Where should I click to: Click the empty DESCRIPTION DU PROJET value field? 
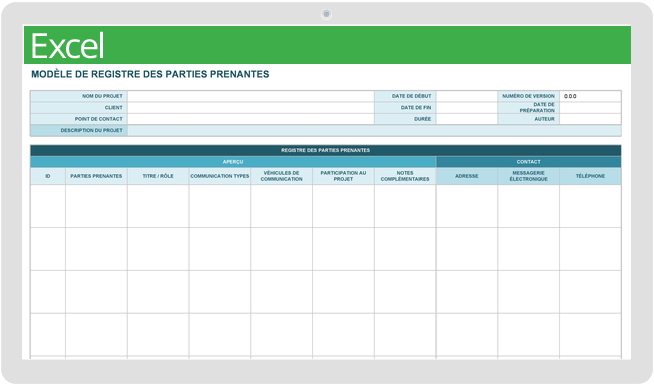click(x=374, y=131)
